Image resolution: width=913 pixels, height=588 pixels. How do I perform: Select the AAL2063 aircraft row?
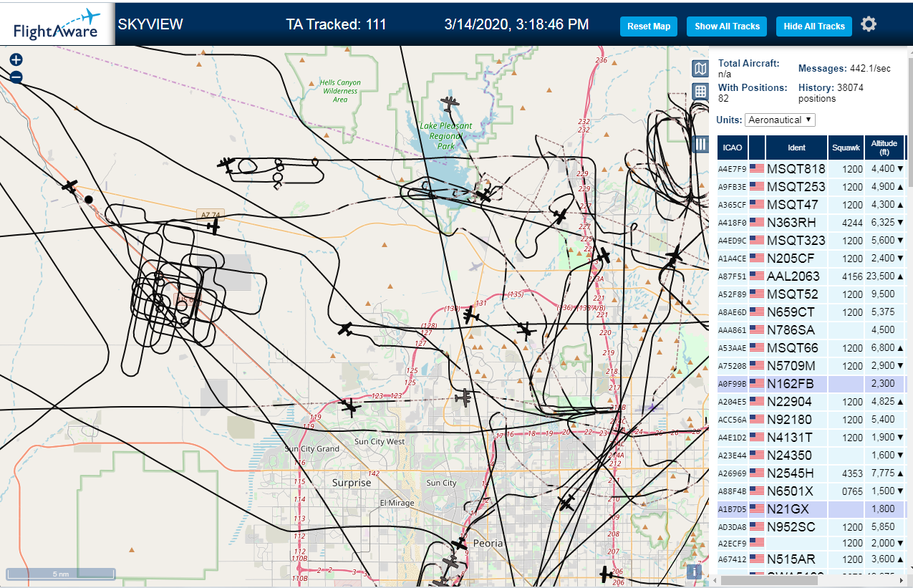coord(811,276)
